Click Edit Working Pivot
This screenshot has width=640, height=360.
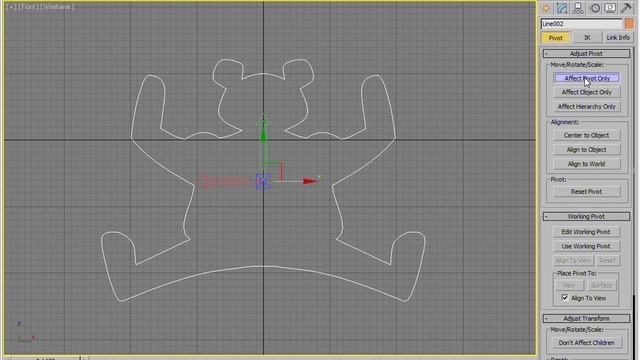pyautogui.click(x=586, y=232)
